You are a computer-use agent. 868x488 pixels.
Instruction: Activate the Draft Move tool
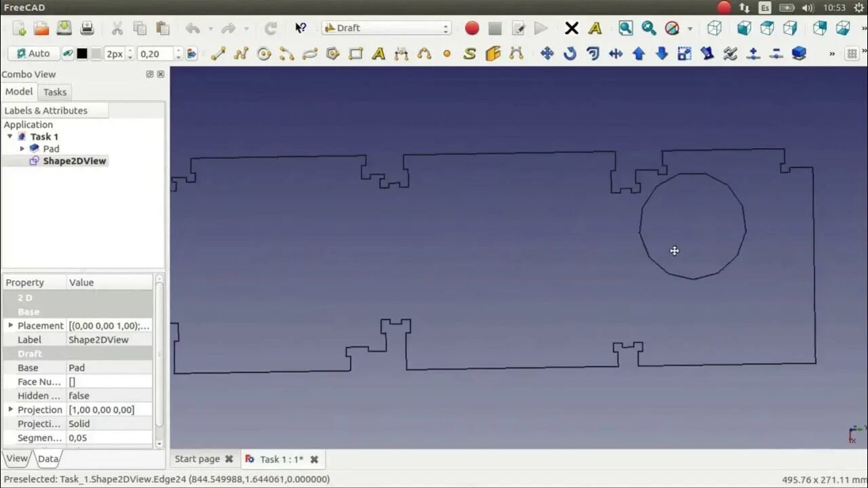[547, 54]
